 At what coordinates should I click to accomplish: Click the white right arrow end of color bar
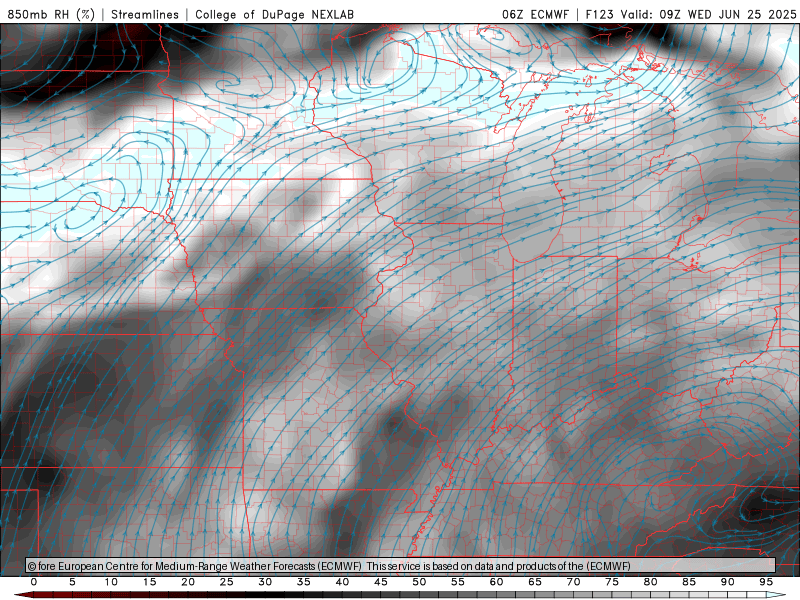point(778,595)
